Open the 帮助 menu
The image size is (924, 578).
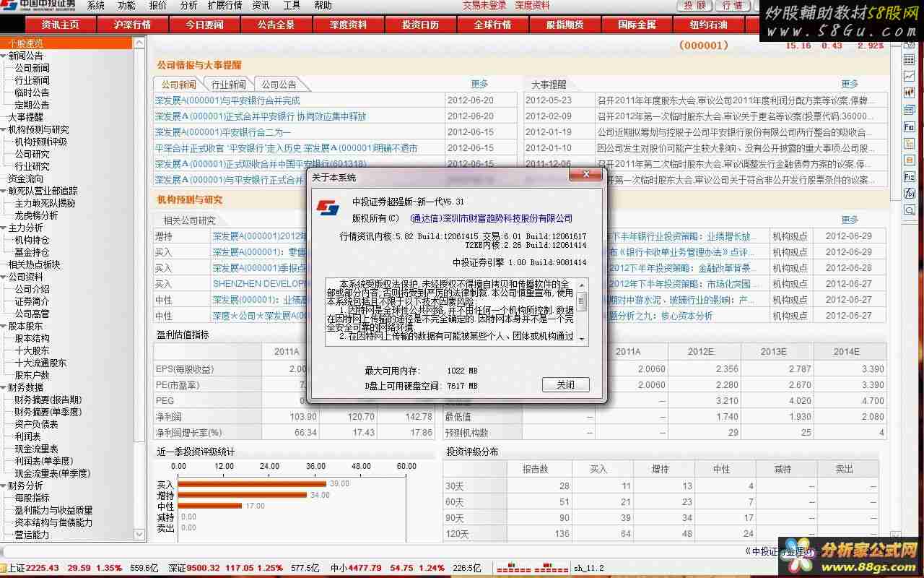pyautogui.click(x=323, y=6)
